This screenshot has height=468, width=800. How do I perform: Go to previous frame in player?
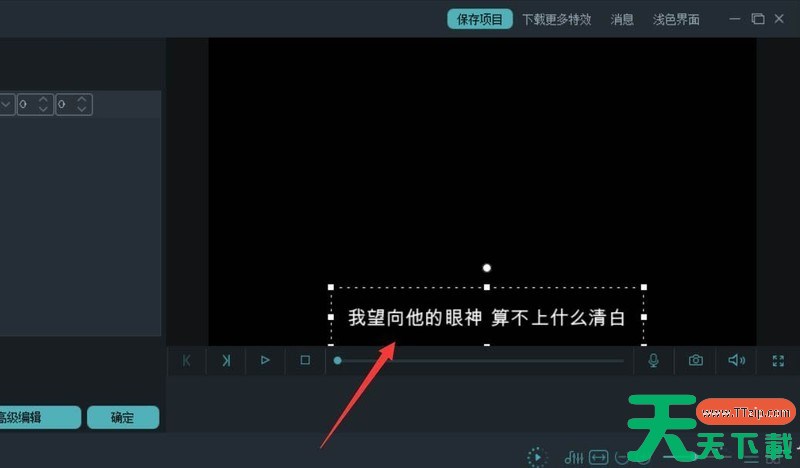186,360
